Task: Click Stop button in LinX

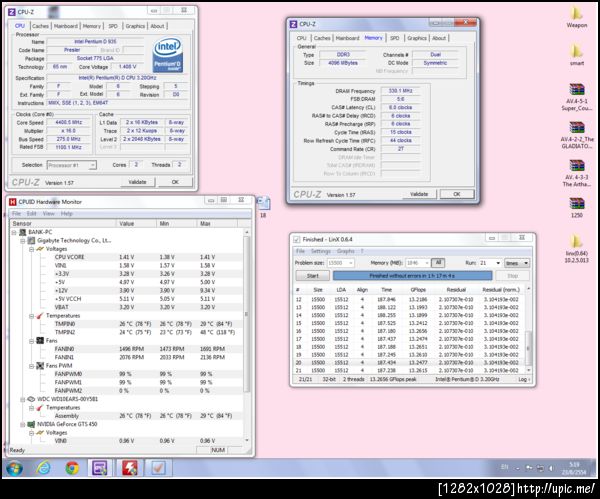Action: [512, 276]
